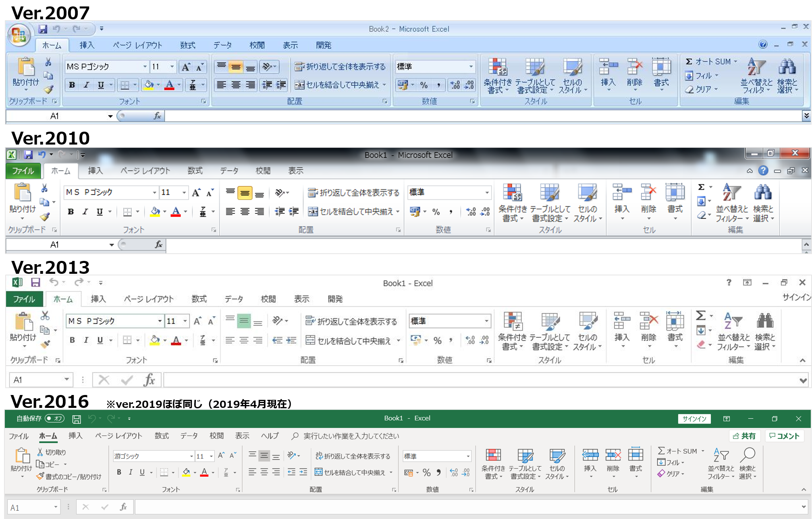Click Find & Select magnifier in Excel 2016
812x519 pixels.
[x=748, y=455]
